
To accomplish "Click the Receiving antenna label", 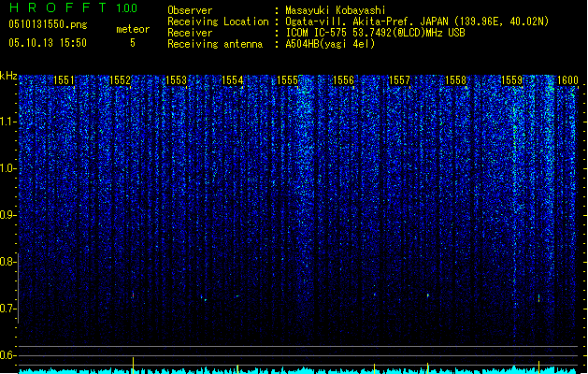I will tap(215, 44).
